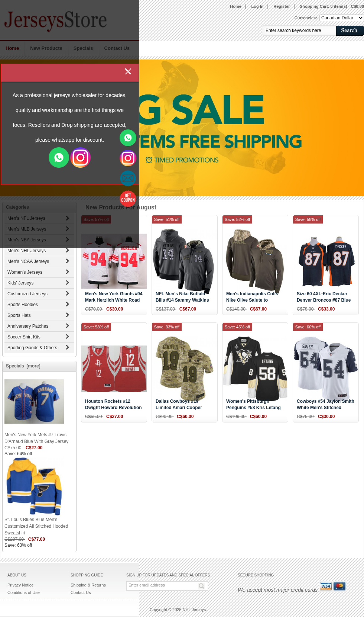Open the Register link
This screenshot has width=364, height=617.
coord(282,6)
